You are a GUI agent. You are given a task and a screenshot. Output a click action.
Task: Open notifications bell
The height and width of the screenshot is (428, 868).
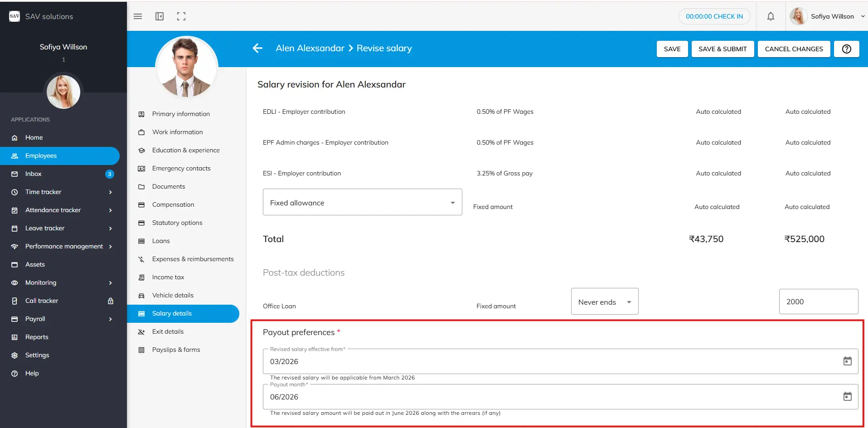click(771, 16)
